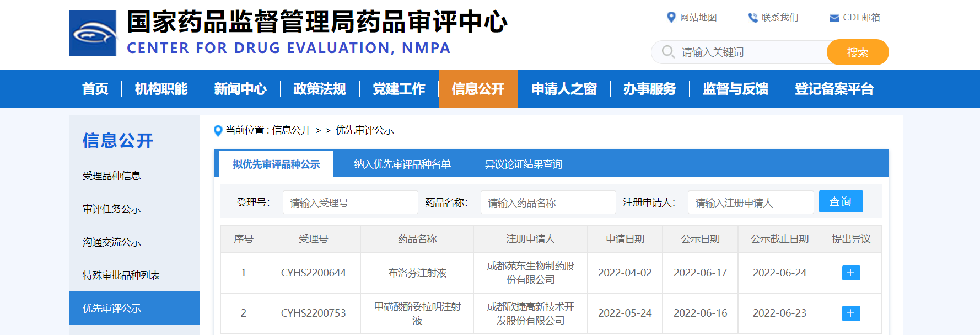Open 特殊审批品种列表 in sidebar
The height and width of the screenshot is (335, 980).
(x=121, y=275)
